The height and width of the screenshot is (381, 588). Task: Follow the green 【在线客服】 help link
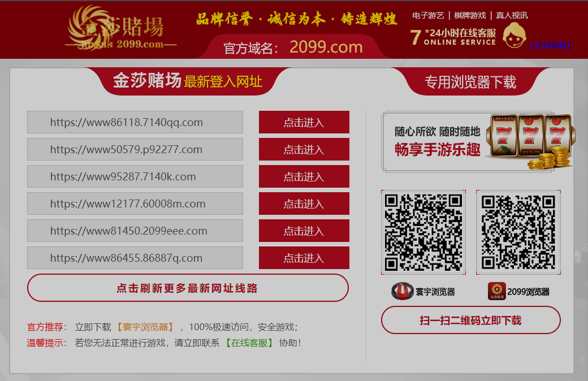[x=249, y=343]
